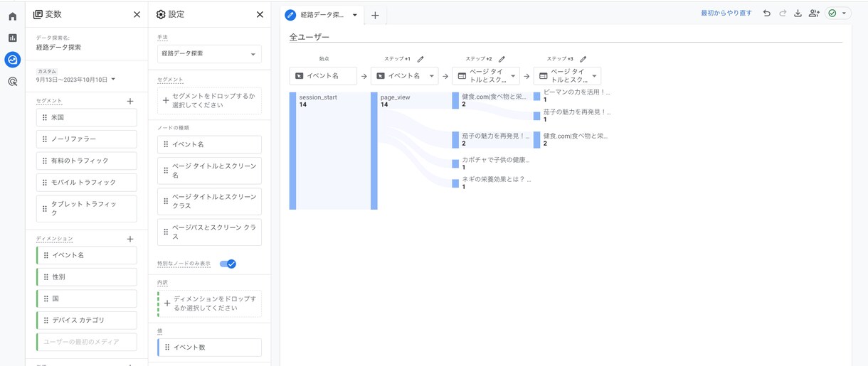The width and height of the screenshot is (868, 366).
Task: Open ステップ +2 node type dropdown
Action: point(485,75)
